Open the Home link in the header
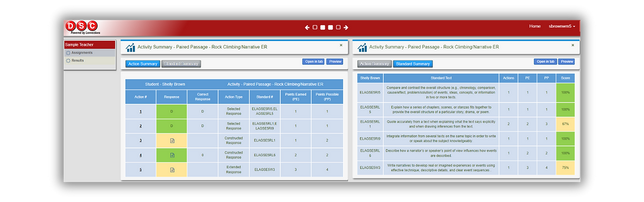 (535, 26)
